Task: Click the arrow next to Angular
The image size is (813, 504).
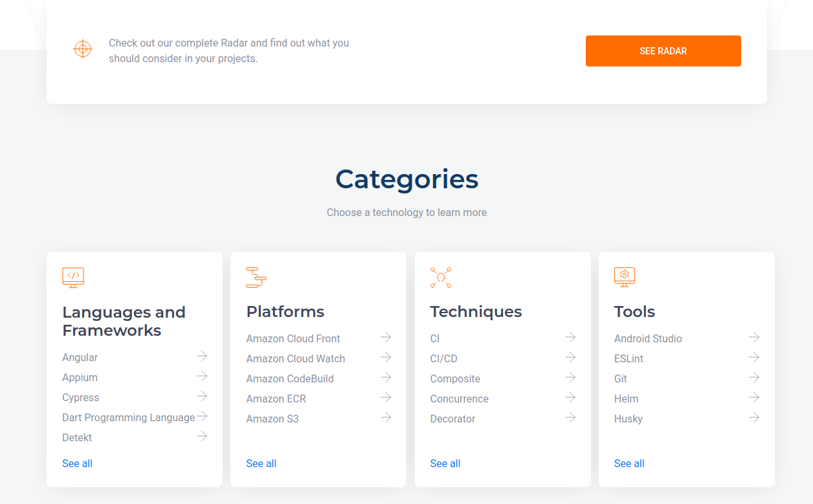Action: click(x=202, y=356)
